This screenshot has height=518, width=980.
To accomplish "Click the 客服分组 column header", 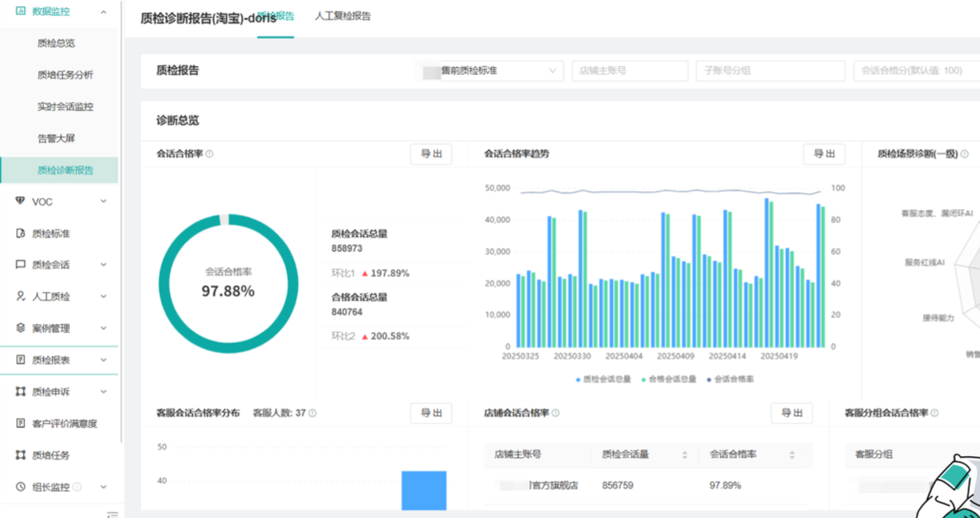I will click(874, 454).
